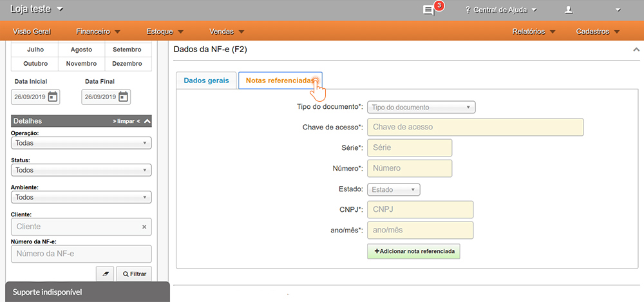The image size is (644, 302).
Task: Clear the Cliente field with the X
Action: click(x=144, y=227)
